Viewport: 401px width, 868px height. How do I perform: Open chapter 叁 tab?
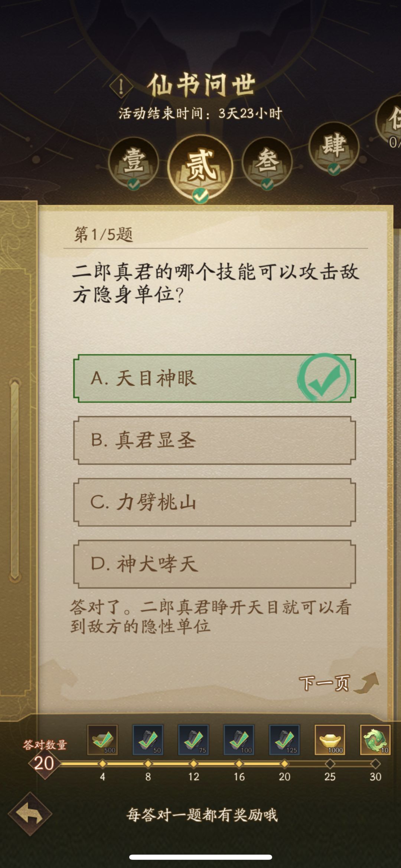point(267,162)
